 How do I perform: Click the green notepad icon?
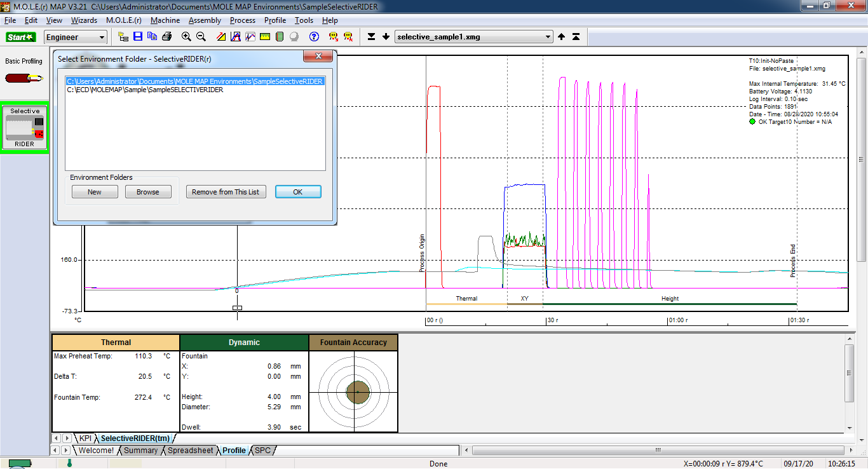[280, 37]
